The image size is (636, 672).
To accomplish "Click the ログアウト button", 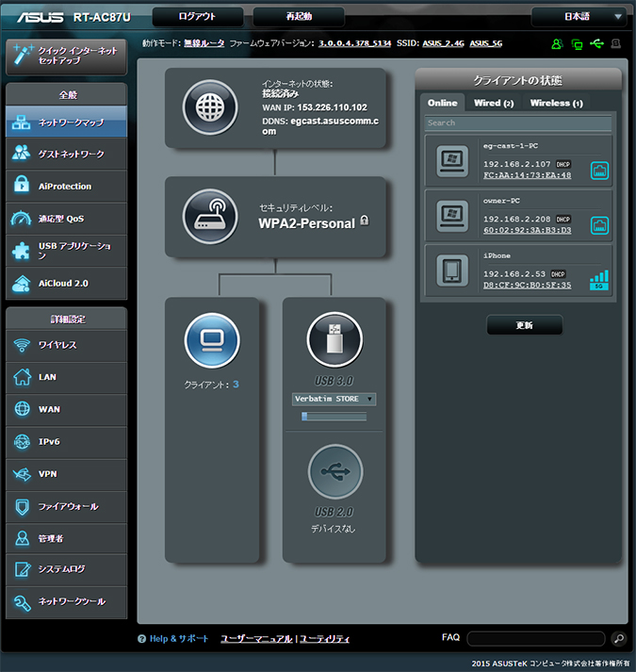I will 198,17.
